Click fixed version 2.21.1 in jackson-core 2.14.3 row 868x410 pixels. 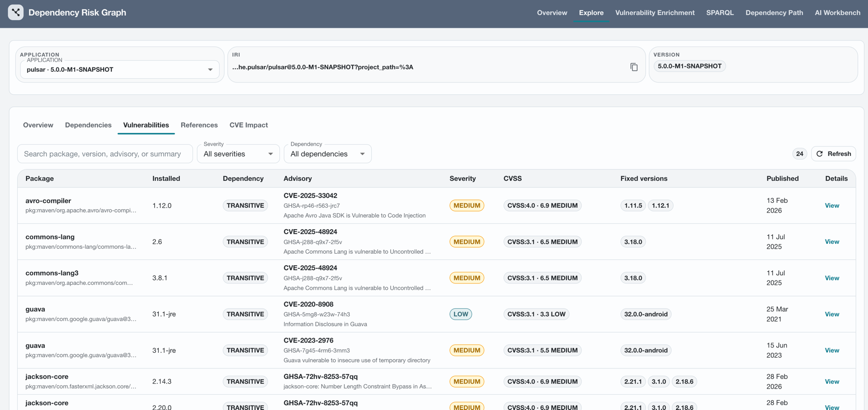click(633, 382)
